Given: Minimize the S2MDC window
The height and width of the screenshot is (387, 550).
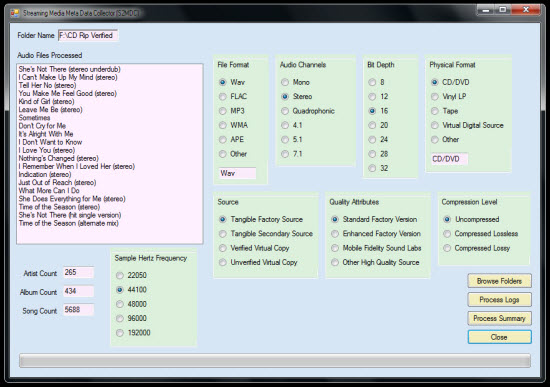Looking at the screenshot, I should coord(486,10).
